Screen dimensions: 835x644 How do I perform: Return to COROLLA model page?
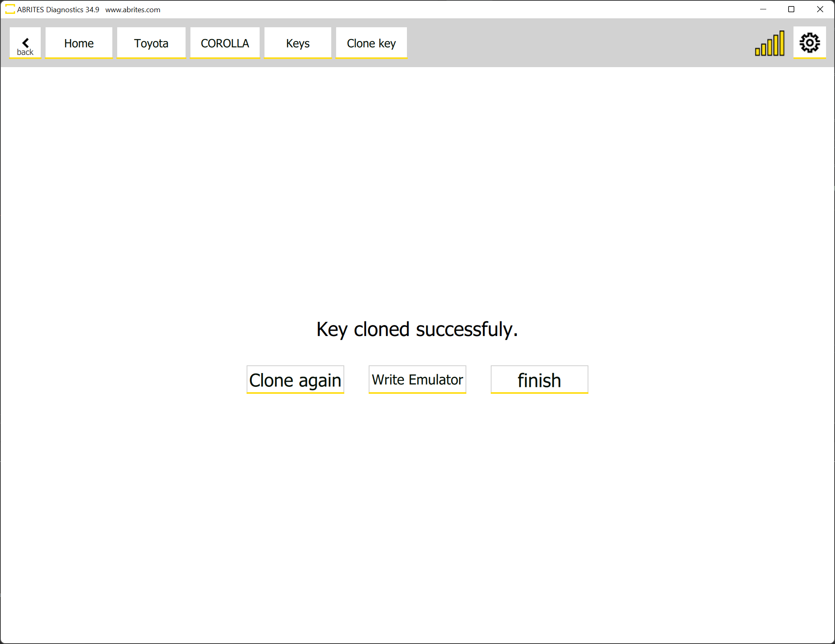(225, 43)
